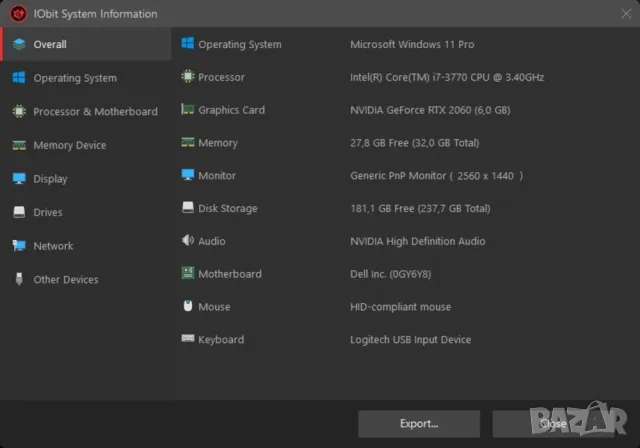This screenshot has width=640, height=448.
Task: Open the Other Devices section
Action: pos(86,279)
